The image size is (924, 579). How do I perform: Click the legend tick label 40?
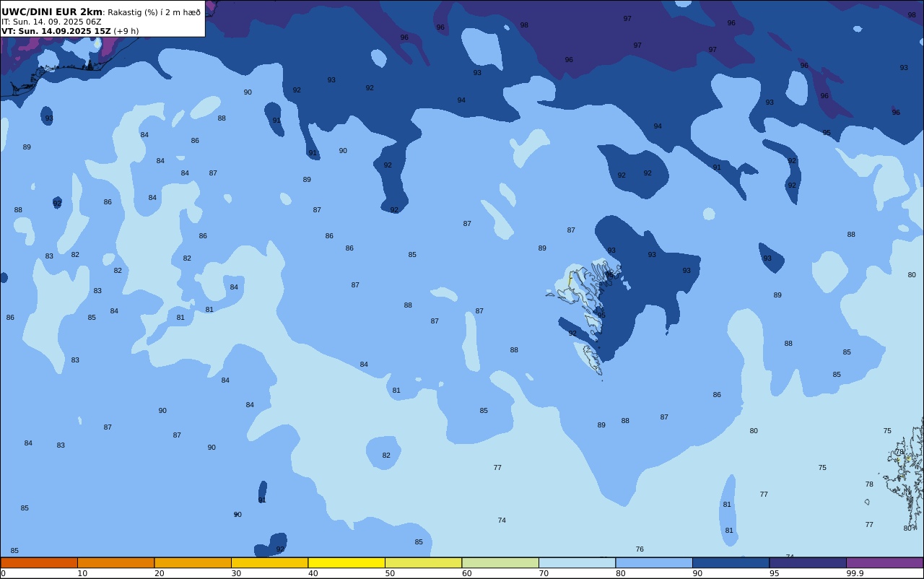click(x=313, y=573)
